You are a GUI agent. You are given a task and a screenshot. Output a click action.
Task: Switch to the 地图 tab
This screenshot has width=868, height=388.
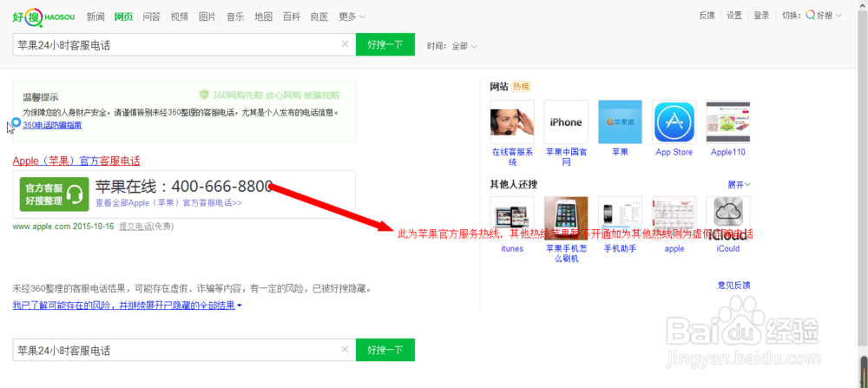click(x=264, y=16)
